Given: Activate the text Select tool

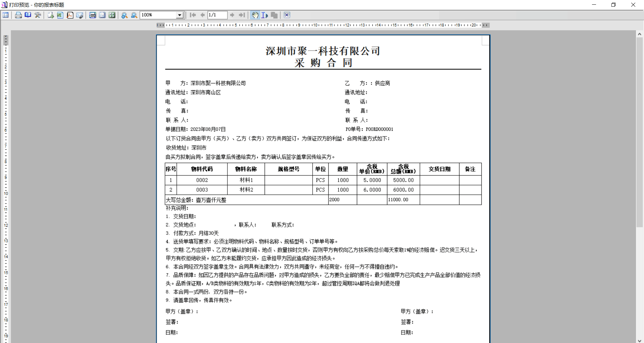Looking at the screenshot, I should click(265, 15).
